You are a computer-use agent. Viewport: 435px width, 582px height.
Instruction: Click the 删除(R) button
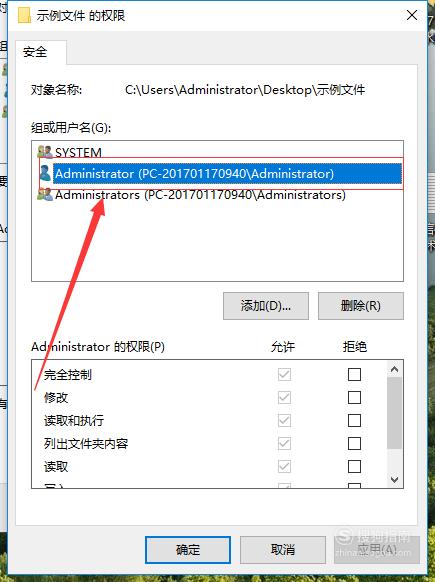pos(361,306)
